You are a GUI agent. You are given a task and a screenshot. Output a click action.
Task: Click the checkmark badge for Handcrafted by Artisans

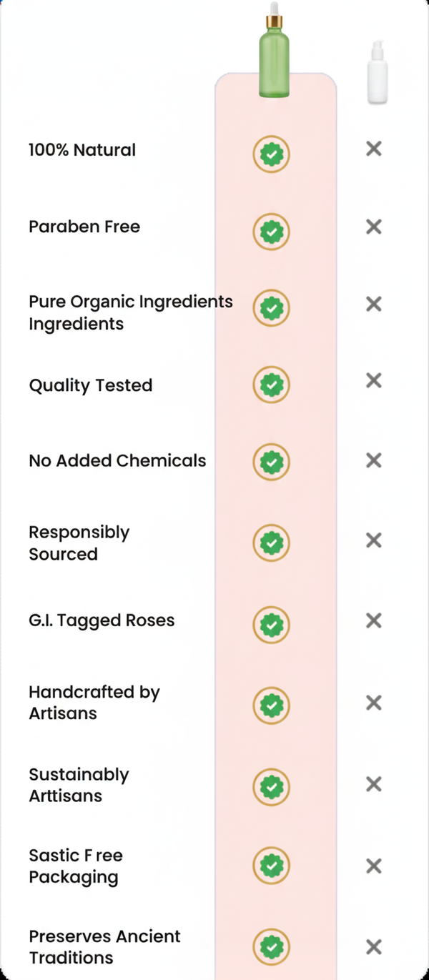point(271,706)
